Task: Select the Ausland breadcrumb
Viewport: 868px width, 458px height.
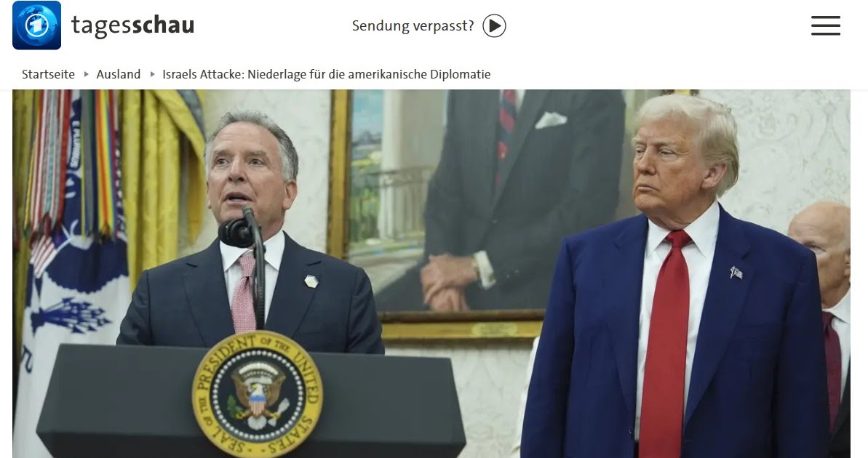Action: 119,74
